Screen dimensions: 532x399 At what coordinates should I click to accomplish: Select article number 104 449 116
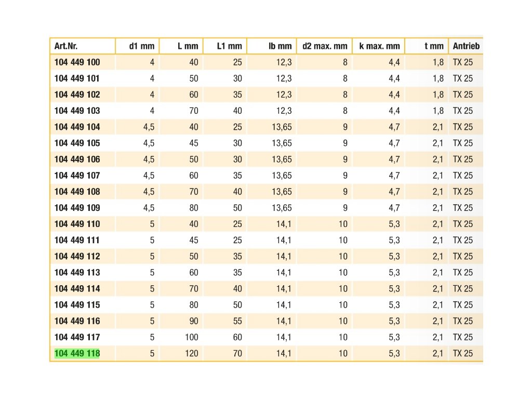click(77, 321)
